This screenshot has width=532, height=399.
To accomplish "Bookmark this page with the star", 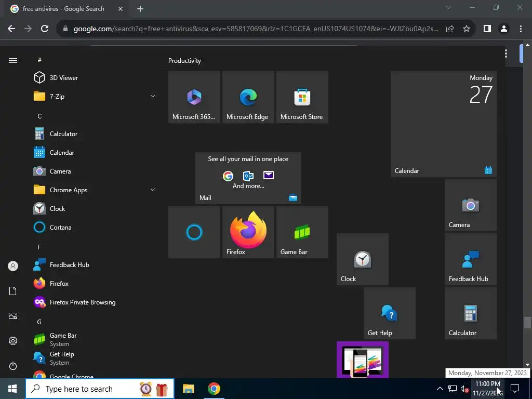I will [x=467, y=29].
